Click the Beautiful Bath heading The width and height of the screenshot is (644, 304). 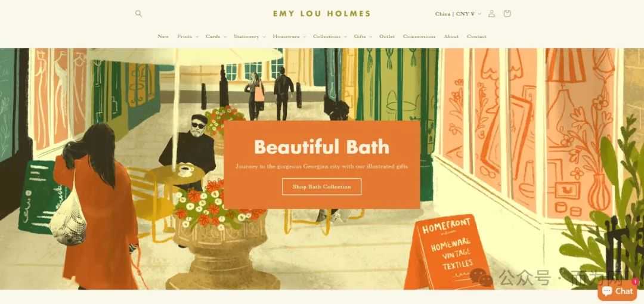(321, 147)
